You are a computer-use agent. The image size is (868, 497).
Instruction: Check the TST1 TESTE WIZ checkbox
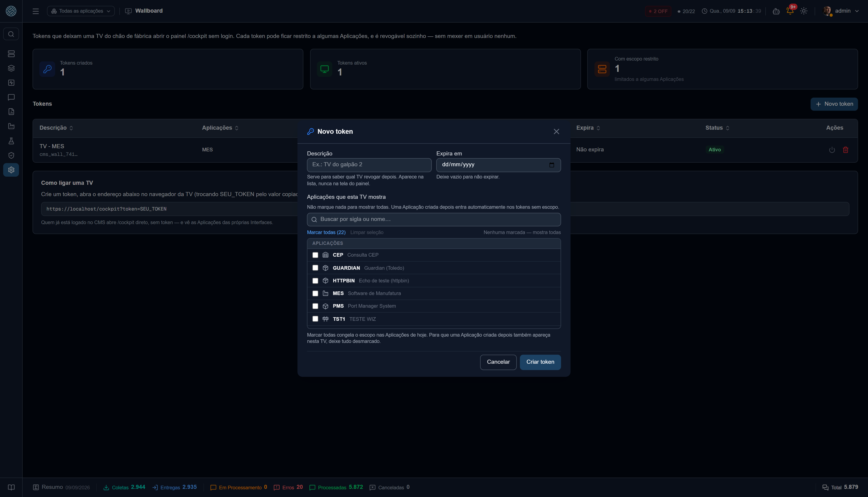(315, 319)
